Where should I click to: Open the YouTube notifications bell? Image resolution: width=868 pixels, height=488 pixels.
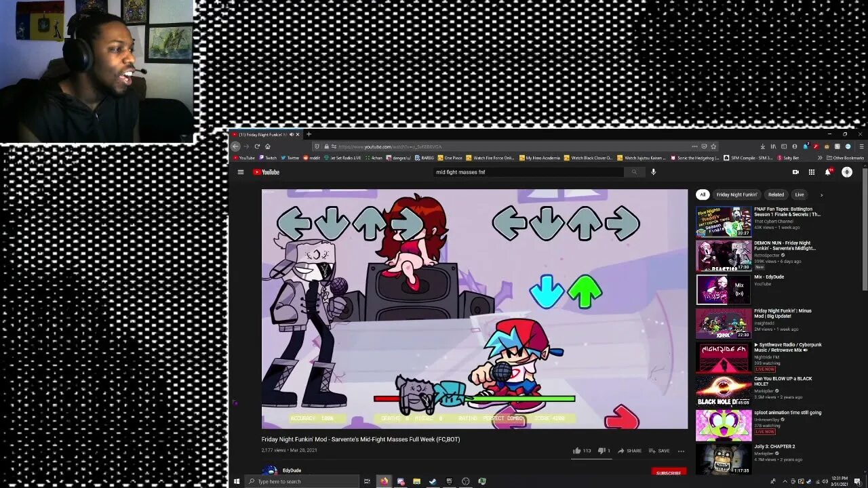tap(827, 172)
